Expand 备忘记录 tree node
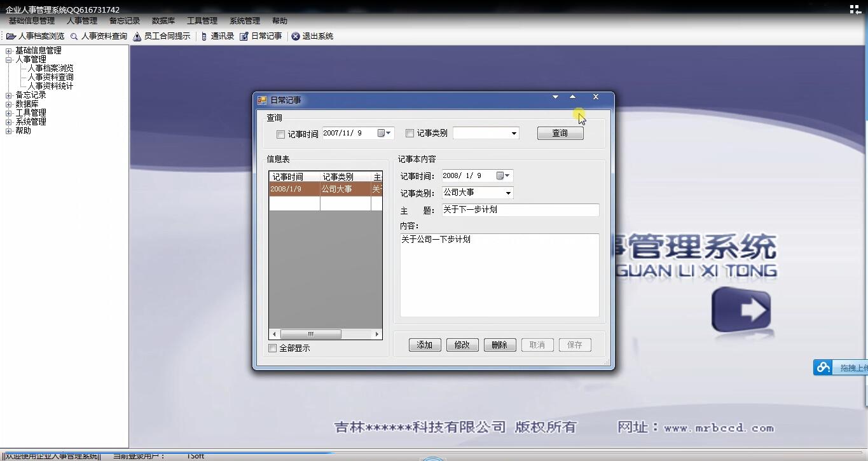The height and width of the screenshot is (461, 868). coord(9,95)
